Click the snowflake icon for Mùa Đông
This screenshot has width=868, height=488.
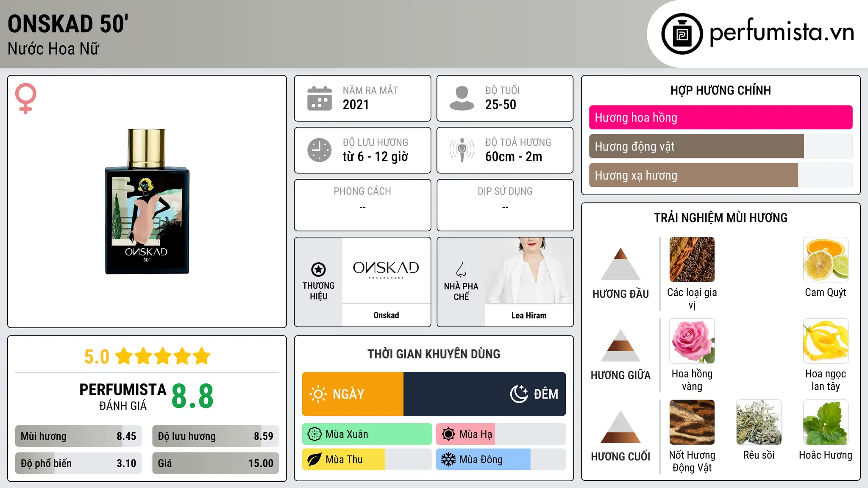(x=448, y=460)
